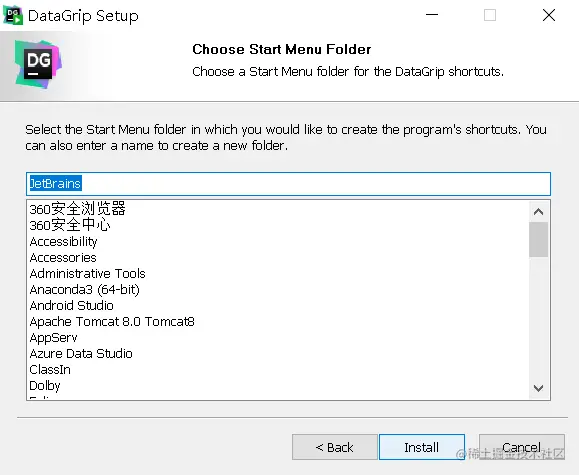This screenshot has width=579, height=475.
Task: Click the JetBrains folder name field
Action: tap(288, 184)
